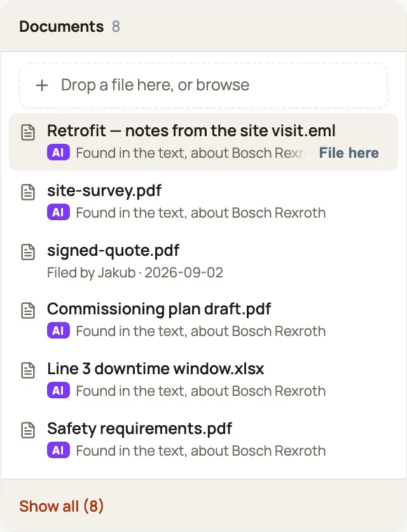Click Found in the text under site-survey.pdf
The width and height of the screenshot is (407, 532).
201,213
